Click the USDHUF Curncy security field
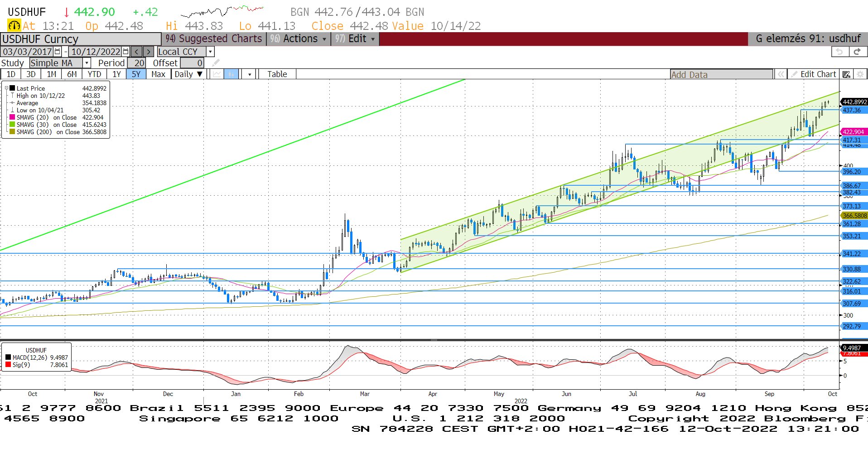The image size is (868, 454). [81, 39]
